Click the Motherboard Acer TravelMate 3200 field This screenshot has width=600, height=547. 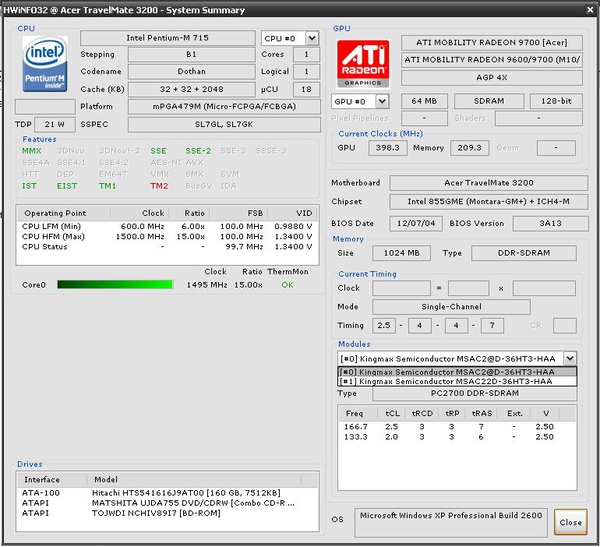point(489,183)
